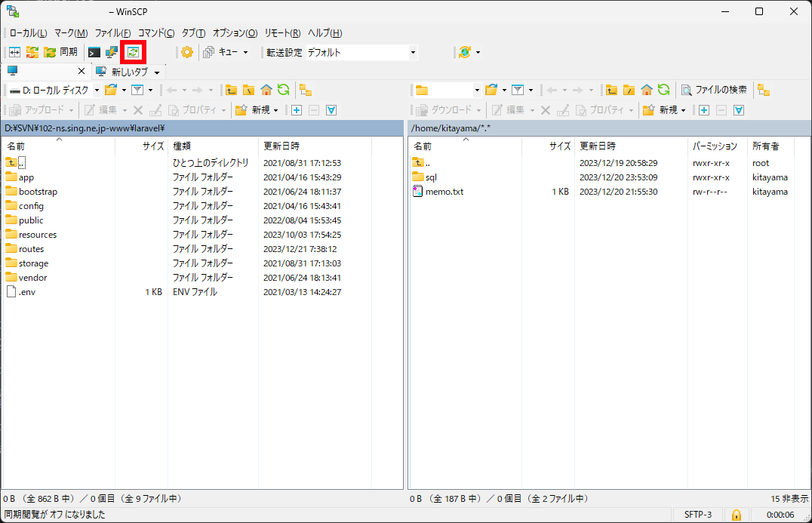Screen dimensions: 812x523
Task: Click ファイルの検索 (Find Files) button
Action: pyautogui.click(x=714, y=90)
